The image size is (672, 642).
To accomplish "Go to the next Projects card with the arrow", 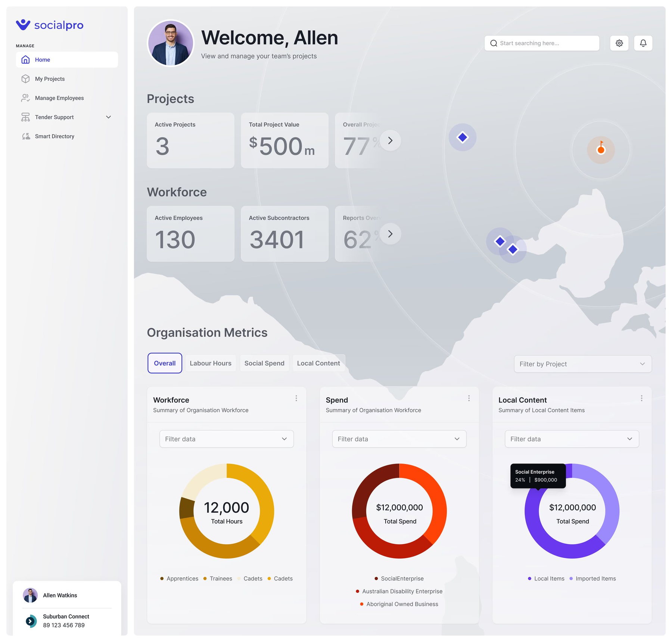I will pos(390,140).
